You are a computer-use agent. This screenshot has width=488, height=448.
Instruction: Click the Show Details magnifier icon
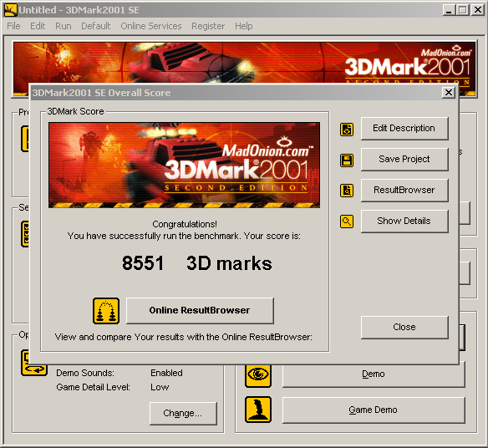(x=347, y=221)
